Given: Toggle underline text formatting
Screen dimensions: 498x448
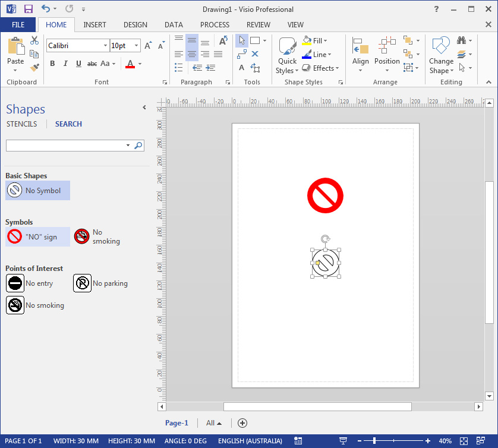Looking at the screenshot, I should [78, 64].
